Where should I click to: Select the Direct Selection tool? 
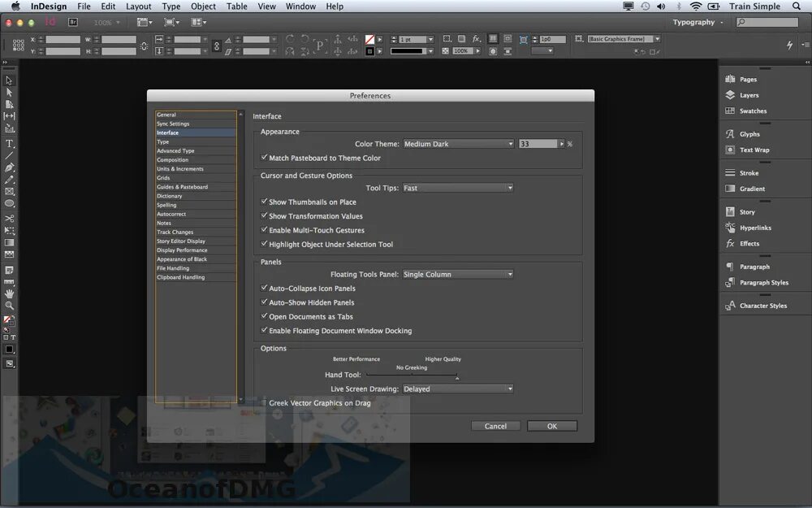pyautogui.click(x=9, y=93)
